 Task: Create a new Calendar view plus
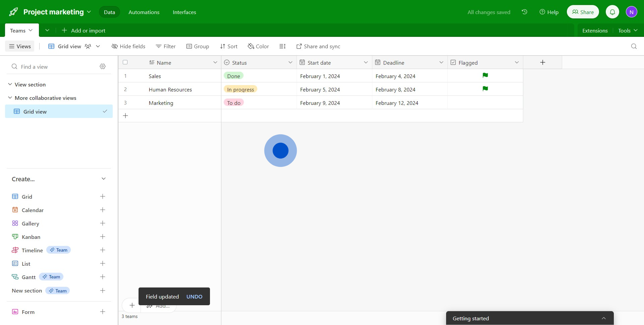(x=103, y=210)
